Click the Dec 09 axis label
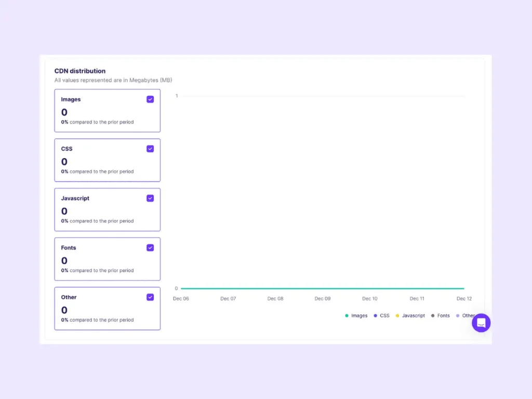 (x=323, y=298)
